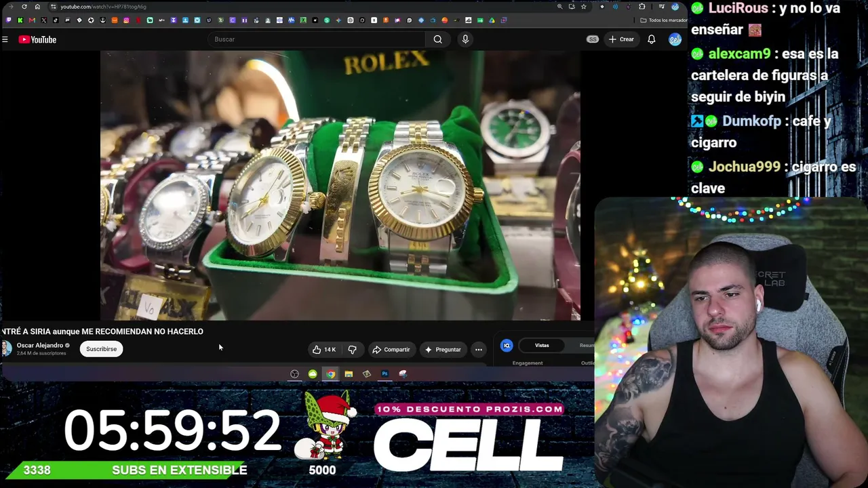868x488 pixels.
Task: Click the Compartir share button
Action: [391, 350]
